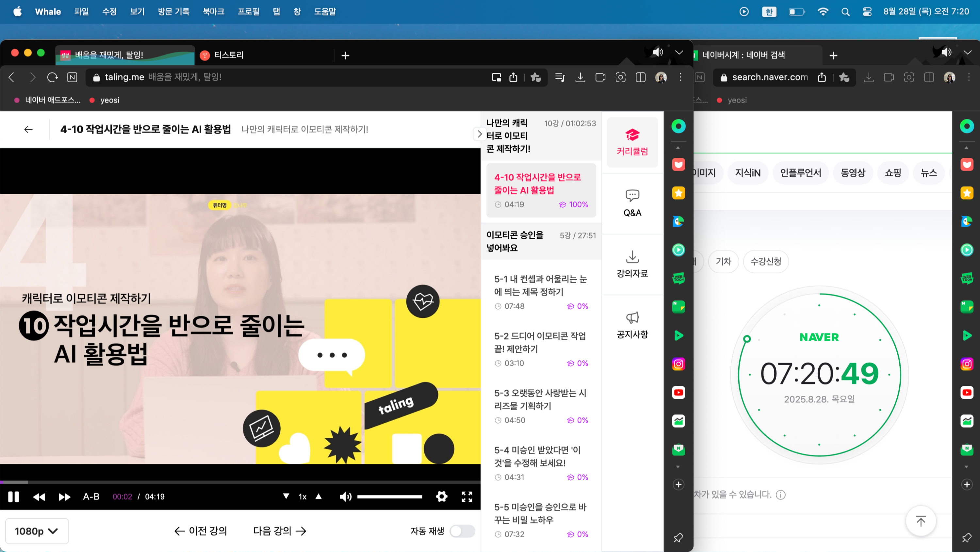Screen dimensions: 980x552
Task: Collapse the curriculum panel with chevron
Action: click(x=479, y=134)
